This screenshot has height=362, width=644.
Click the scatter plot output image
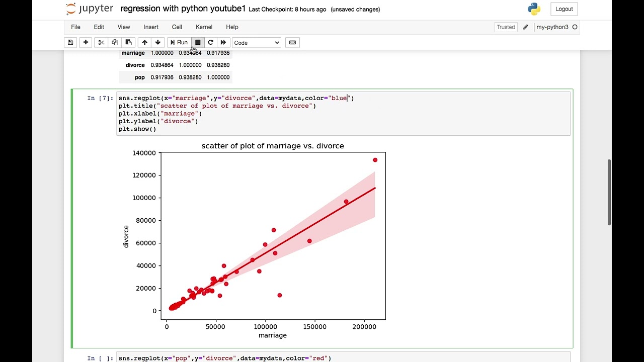[x=255, y=240]
